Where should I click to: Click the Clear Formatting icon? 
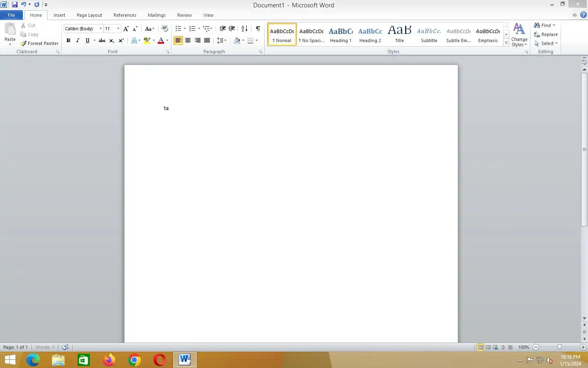[x=165, y=29]
